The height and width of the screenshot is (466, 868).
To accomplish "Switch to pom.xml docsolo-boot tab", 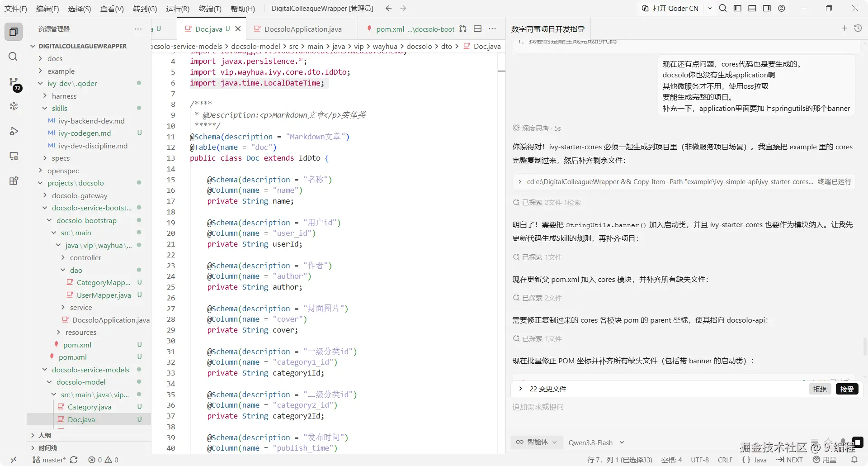I will click(411, 29).
